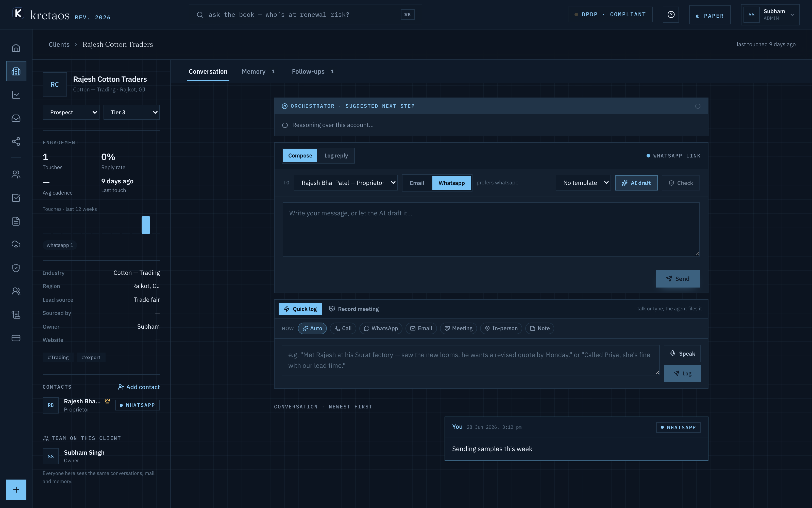Image resolution: width=812 pixels, height=508 pixels.
Task: Click the Check button
Action: pyautogui.click(x=681, y=183)
